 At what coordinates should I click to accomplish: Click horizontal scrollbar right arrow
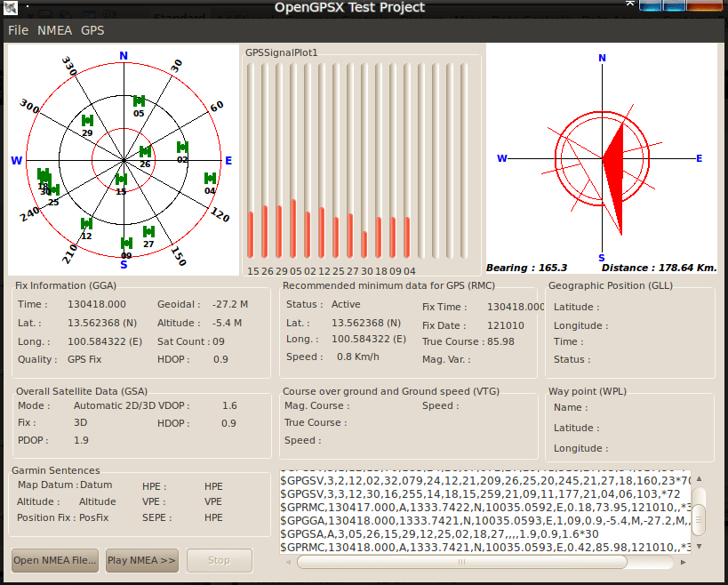pos(683,562)
